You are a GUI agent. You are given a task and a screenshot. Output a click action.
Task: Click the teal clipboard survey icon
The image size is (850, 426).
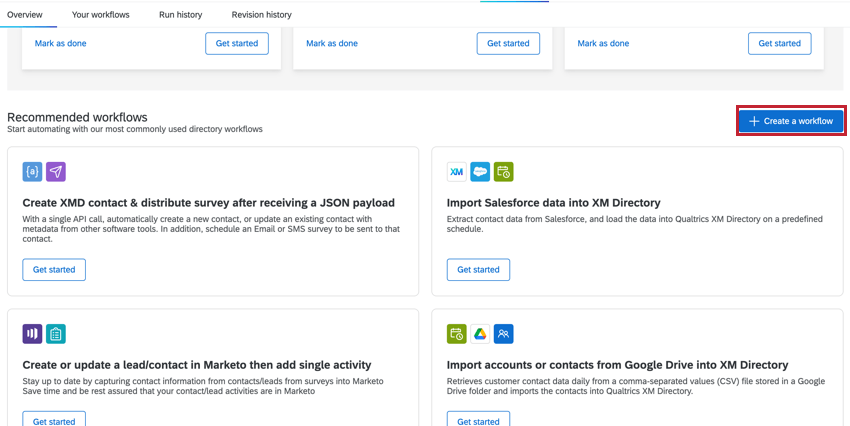[56, 334]
